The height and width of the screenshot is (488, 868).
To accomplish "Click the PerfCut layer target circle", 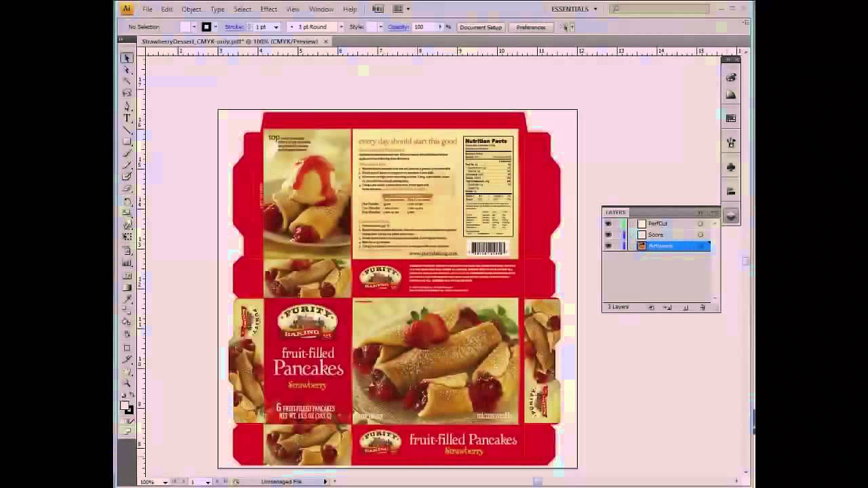I will (701, 224).
